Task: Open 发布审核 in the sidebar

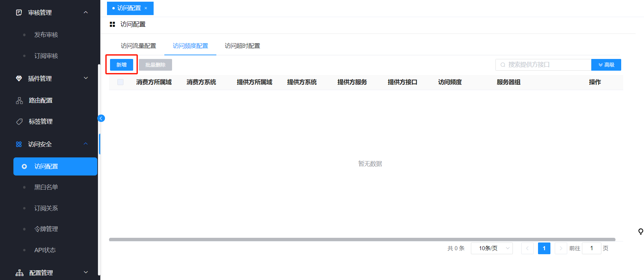Action: pyautogui.click(x=46, y=35)
